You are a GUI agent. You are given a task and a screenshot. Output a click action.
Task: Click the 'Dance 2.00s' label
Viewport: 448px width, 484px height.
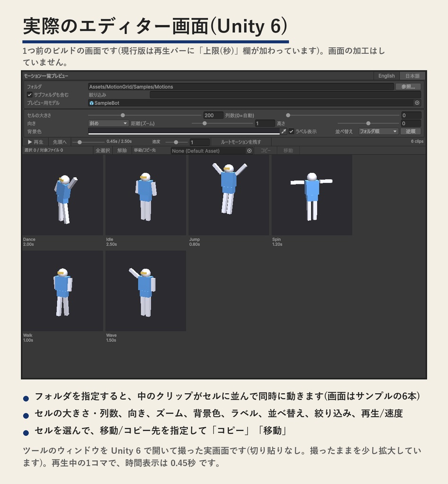[29, 242]
